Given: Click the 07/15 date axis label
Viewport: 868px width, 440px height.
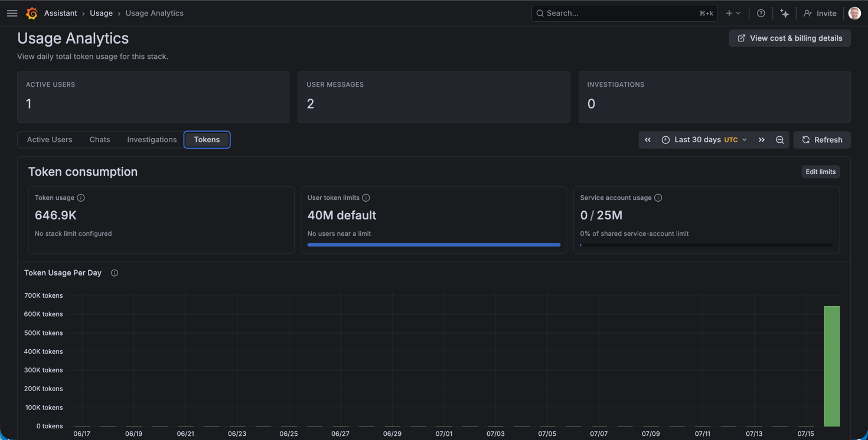Looking at the screenshot, I should click(x=805, y=434).
